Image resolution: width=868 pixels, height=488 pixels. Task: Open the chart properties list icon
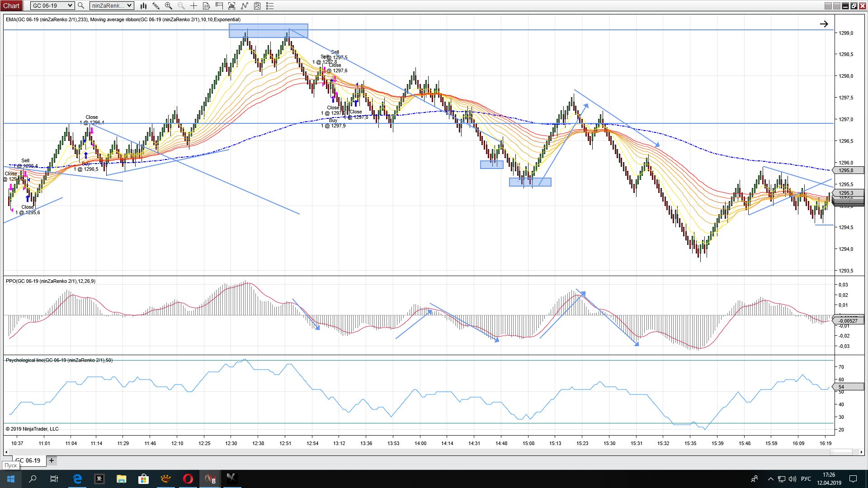tap(270, 6)
